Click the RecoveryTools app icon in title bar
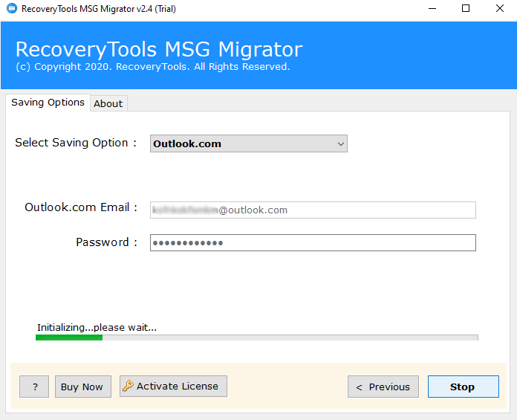This screenshot has height=420, width=517. click(12, 8)
